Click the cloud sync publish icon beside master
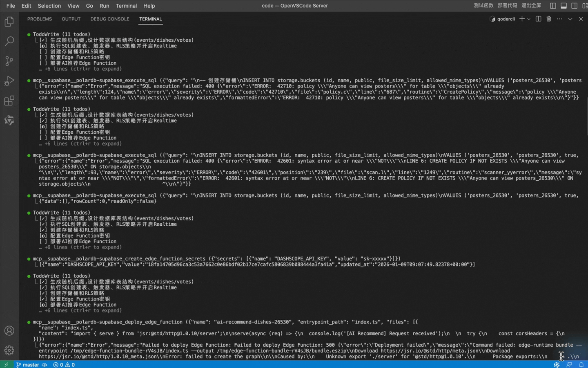The image size is (588, 368). [44, 365]
